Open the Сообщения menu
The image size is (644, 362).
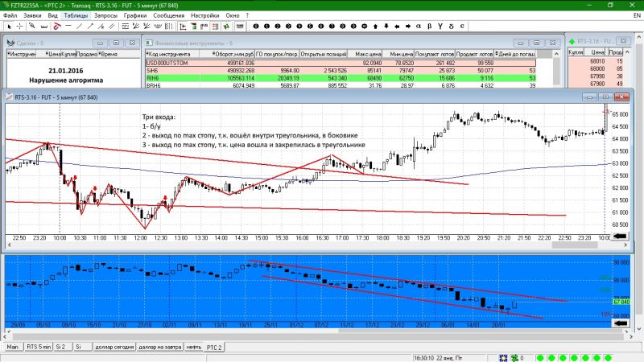[169, 15]
